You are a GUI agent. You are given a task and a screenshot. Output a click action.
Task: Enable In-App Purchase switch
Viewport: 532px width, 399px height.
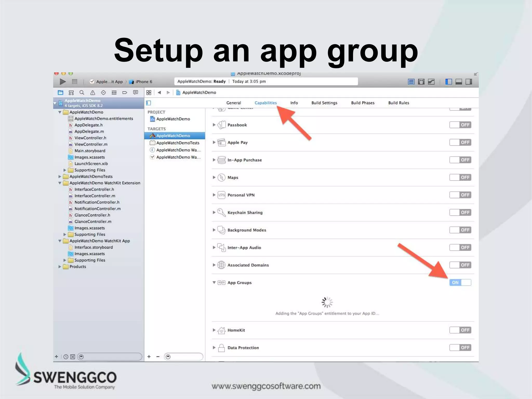click(x=460, y=160)
